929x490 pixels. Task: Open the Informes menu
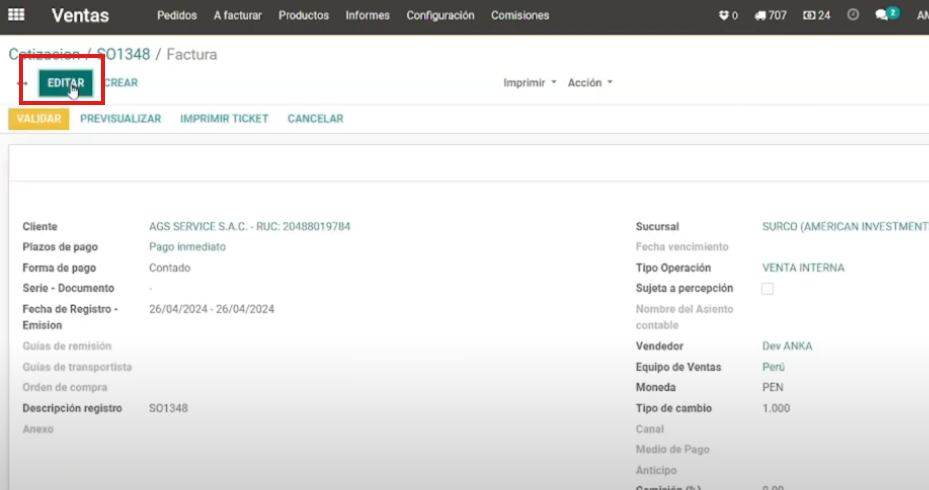click(x=367, y=15)
